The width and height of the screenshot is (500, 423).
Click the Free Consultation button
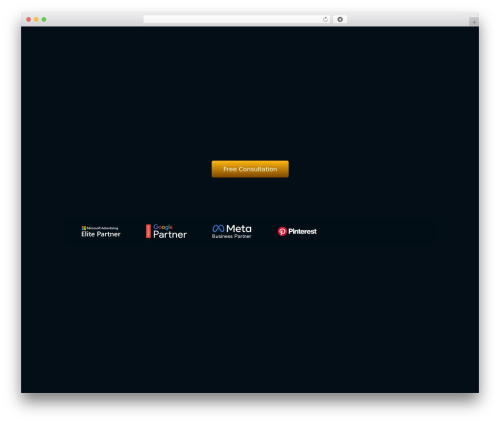pyautogui.click(x=250, y=169)
